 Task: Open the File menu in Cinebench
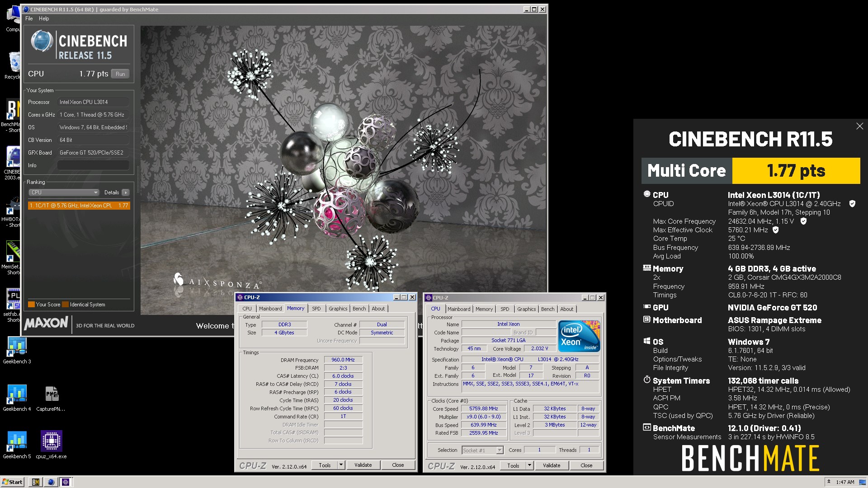point(29,19)
